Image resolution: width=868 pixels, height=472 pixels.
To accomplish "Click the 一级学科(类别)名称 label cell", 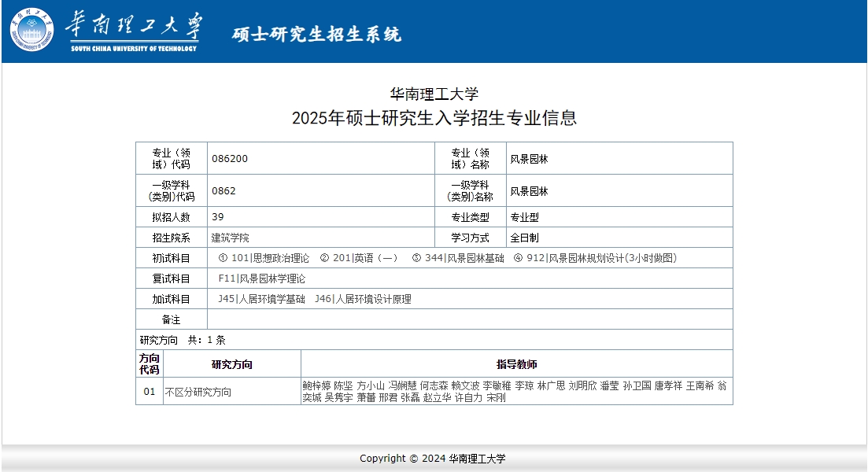I will (x=471, y=191).
